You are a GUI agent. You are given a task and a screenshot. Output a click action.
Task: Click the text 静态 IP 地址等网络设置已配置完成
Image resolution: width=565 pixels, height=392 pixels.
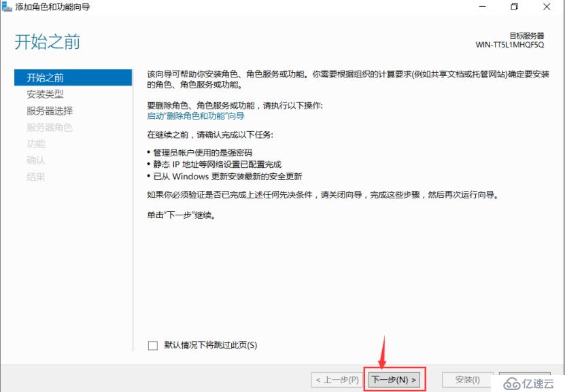click(x=218, y=164)
